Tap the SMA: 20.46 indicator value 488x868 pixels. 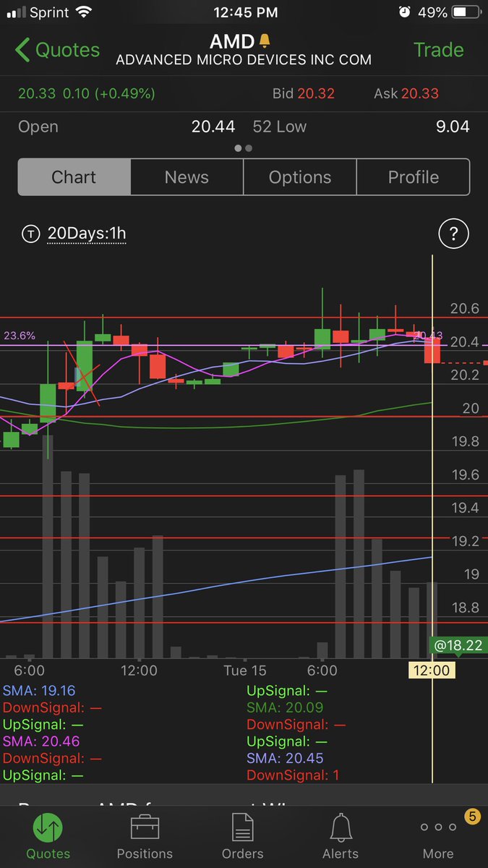[x=41, y=741]
